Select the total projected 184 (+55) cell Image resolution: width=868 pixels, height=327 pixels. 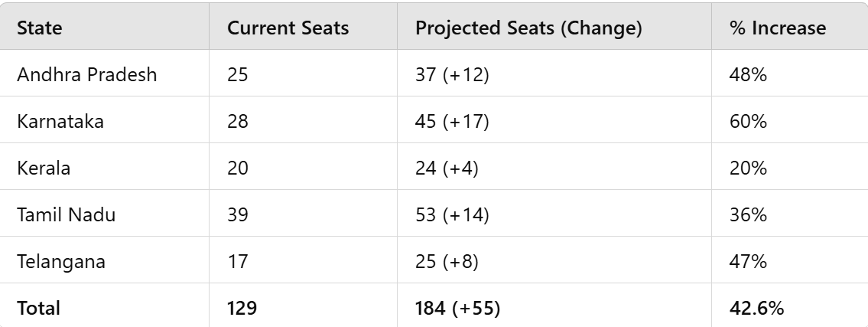click(x=457, y=309)
